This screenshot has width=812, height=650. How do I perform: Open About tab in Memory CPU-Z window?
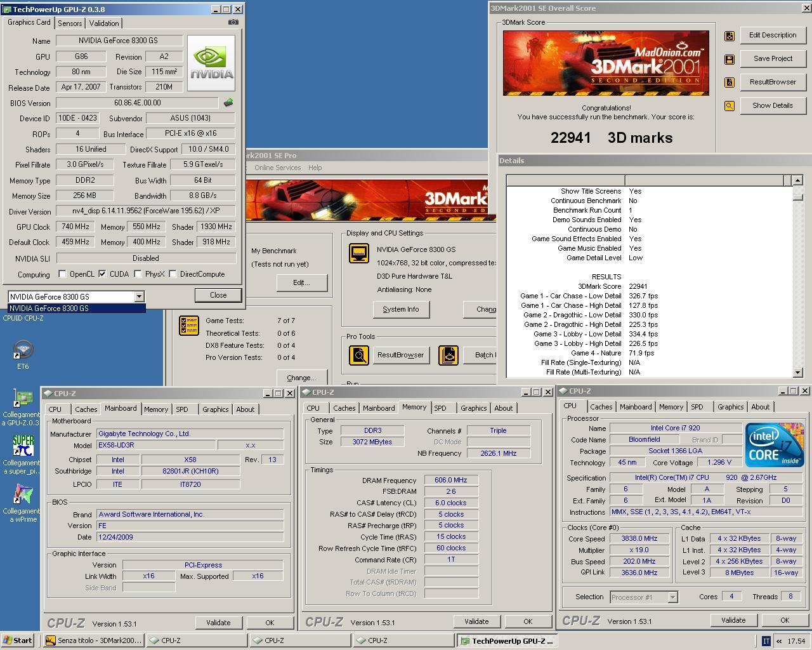(x=504, y=408)
